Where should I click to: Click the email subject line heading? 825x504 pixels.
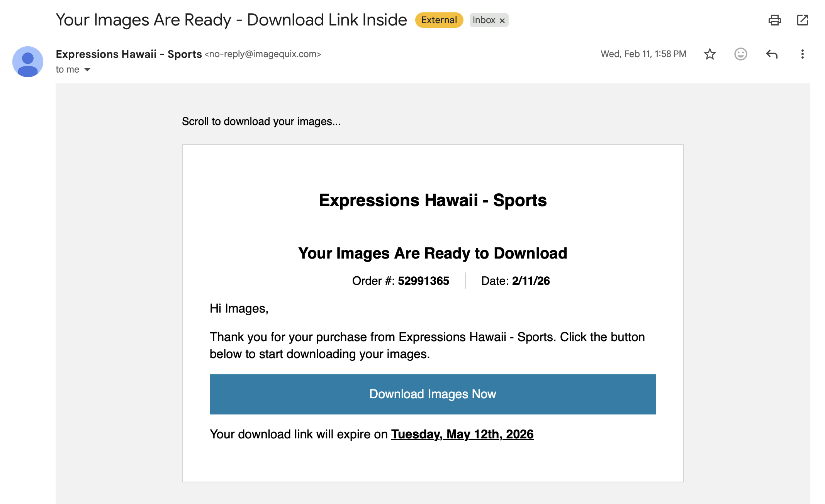point(231,20)
